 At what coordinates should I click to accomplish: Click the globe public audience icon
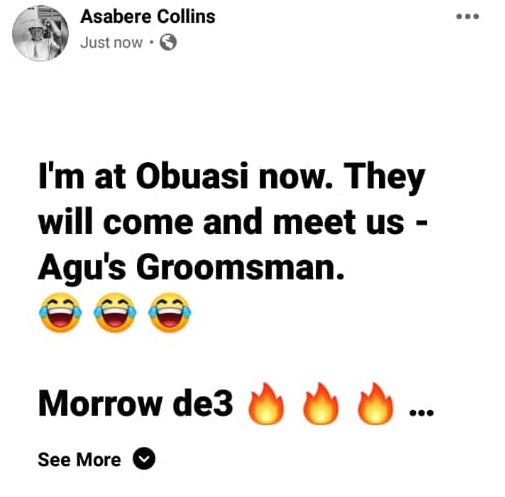click(168, 42)
